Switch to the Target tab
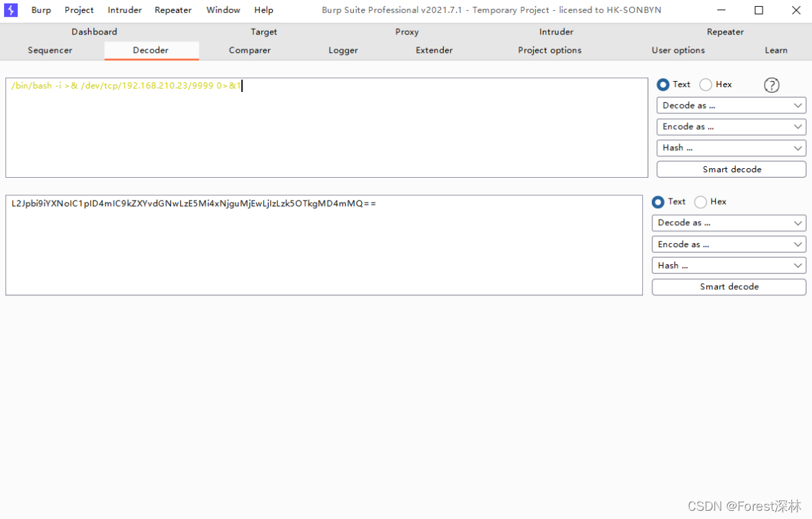Viewport: 812px width, 519px height. [x=264, y=32]
